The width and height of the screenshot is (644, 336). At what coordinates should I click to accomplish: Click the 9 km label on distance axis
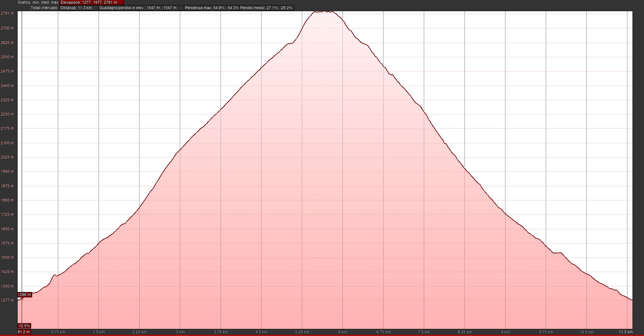tap(505, 332)
